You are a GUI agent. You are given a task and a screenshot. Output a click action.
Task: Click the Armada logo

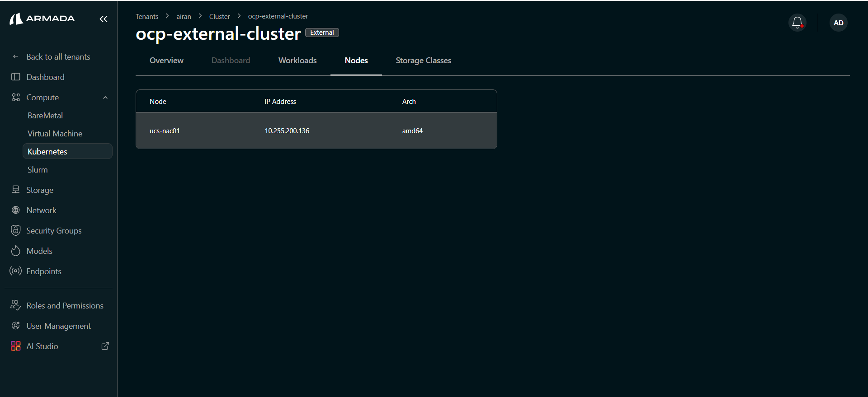pos(42,19)
